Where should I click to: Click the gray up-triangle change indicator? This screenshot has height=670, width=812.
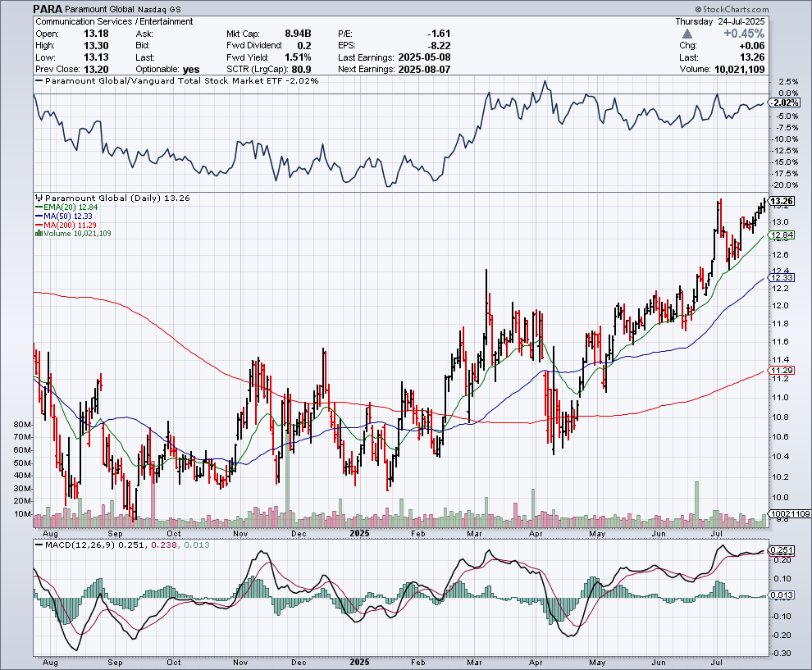pos(687,34)
